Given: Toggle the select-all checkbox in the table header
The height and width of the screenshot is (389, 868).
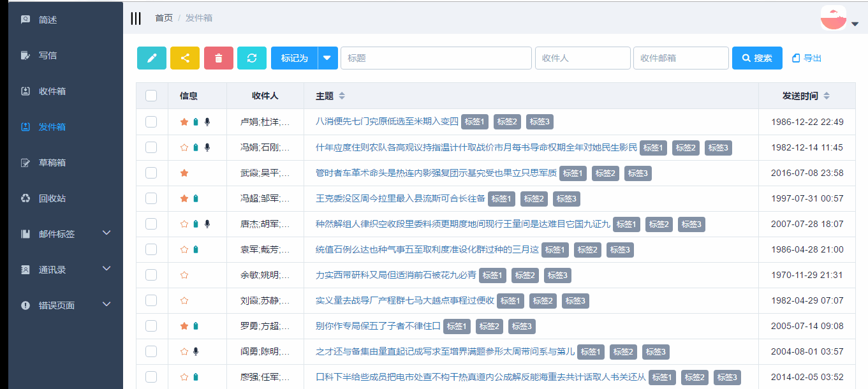Looking at the screenshot, I should point(151,94).
